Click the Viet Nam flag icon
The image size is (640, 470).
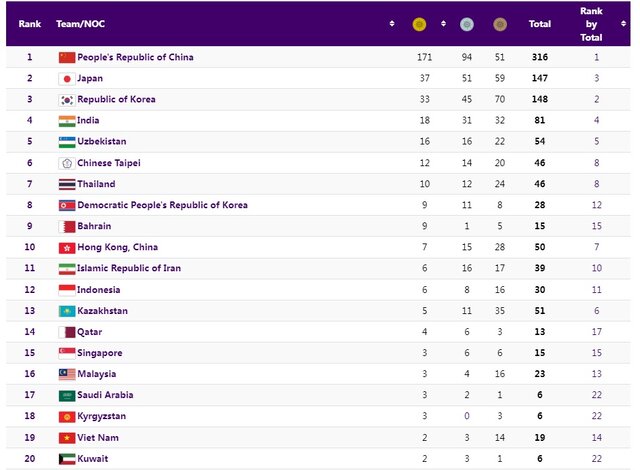click(66, 437)
